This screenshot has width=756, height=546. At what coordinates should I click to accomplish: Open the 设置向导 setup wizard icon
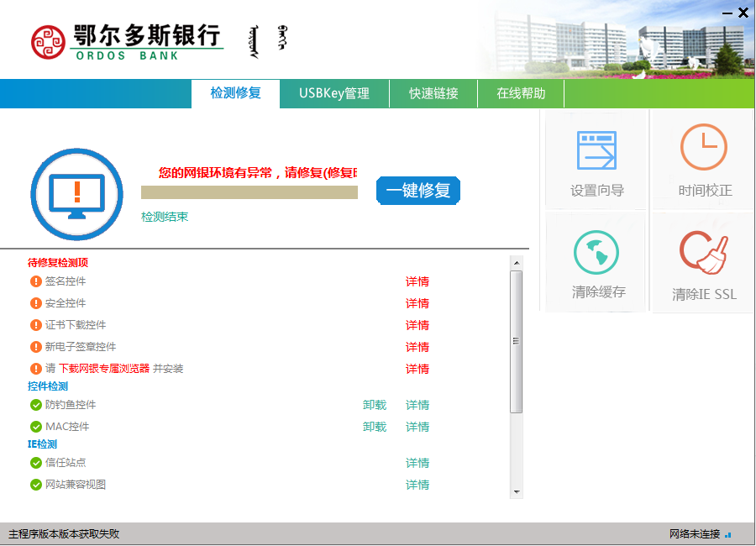[596, 152]
